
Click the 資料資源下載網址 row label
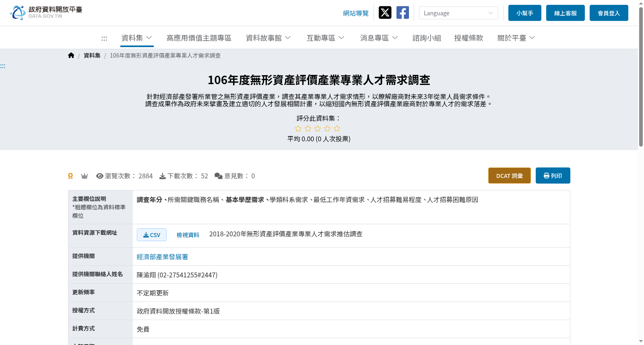95,233
